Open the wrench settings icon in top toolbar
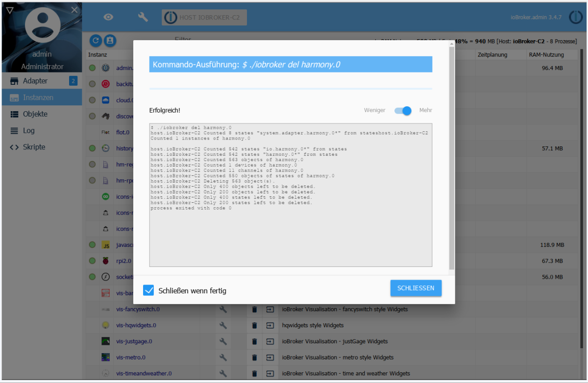The height and width of the screenshot is (383, 588). (x=143, y=17)
